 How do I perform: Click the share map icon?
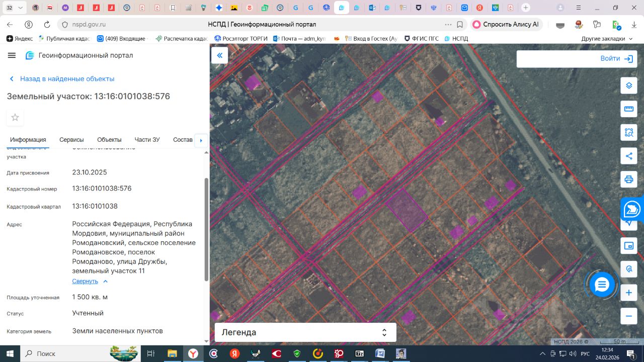[x=628, y=156]
